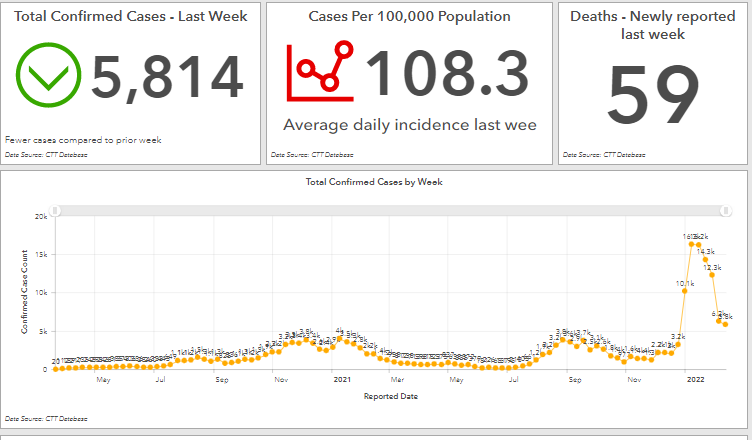Click the 2022 label on the date axis

tap(693, 380)
